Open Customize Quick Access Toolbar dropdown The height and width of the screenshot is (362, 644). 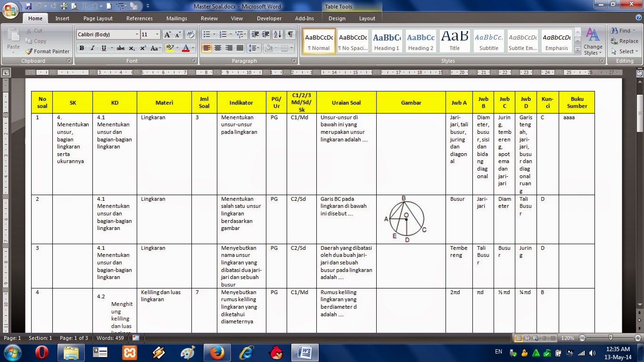[148, 7]
